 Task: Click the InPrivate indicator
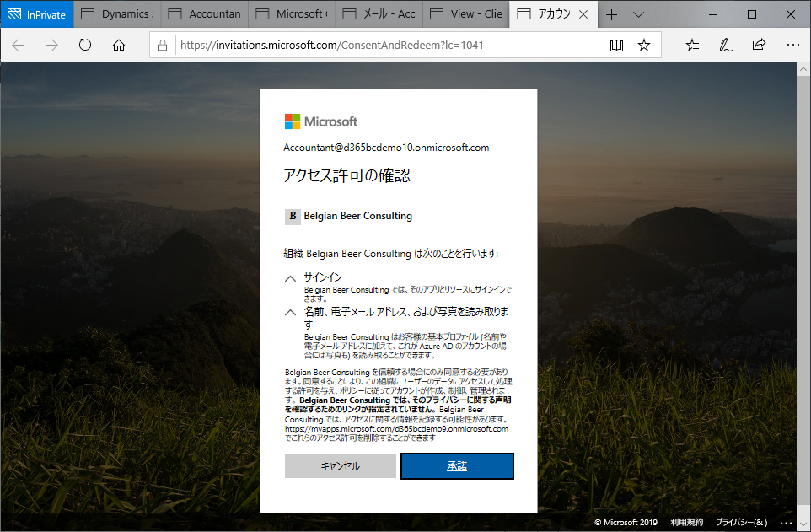tap(37, 14)
